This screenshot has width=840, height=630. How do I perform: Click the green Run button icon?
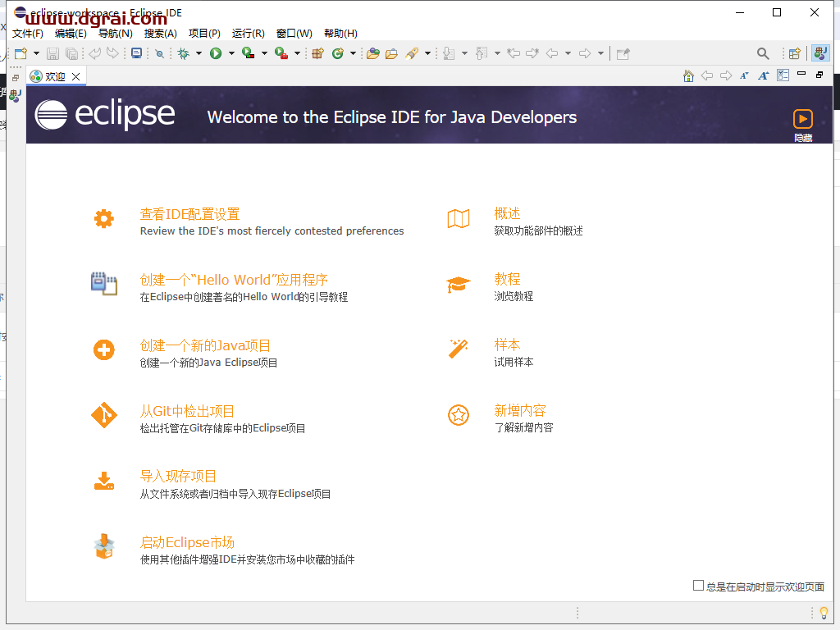click(x=216, y=53)
